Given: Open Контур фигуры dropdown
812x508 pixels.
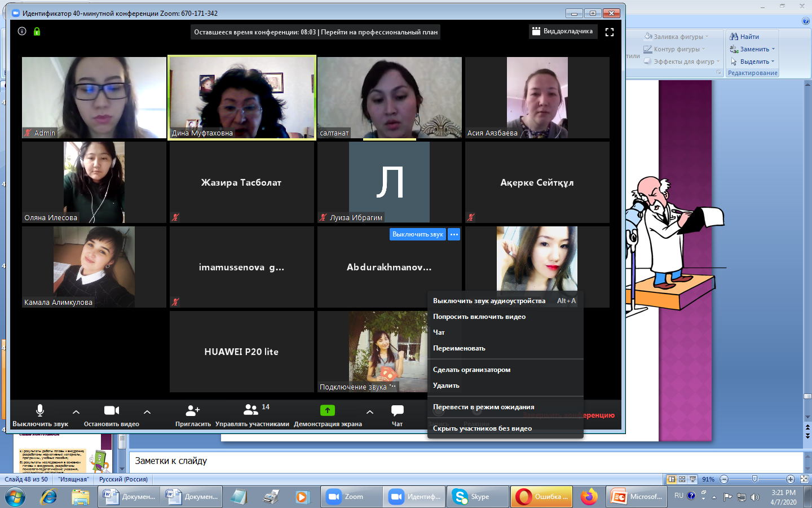Looking at the screenshot, I should 675,49.
